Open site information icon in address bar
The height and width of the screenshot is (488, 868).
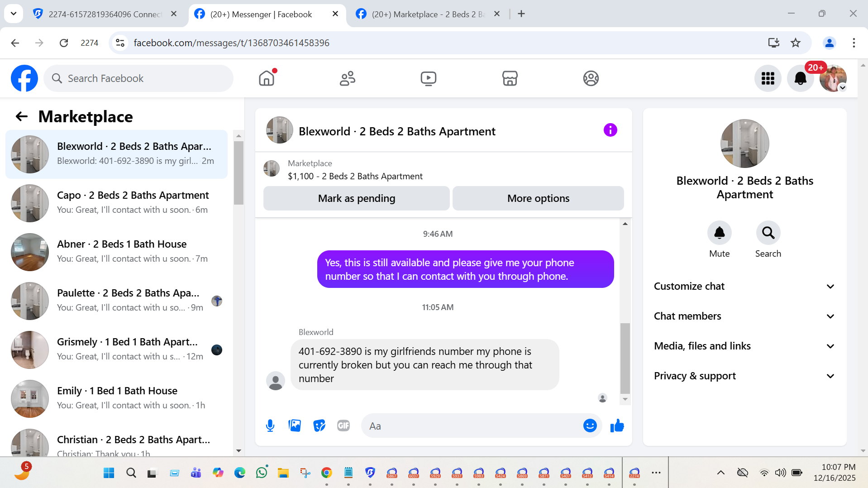point(120,43)
